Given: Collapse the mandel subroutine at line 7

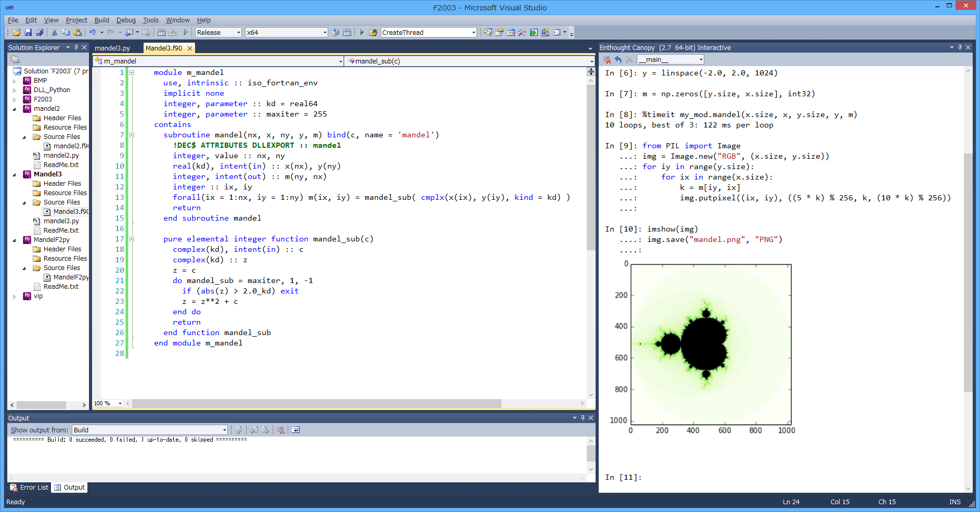Looking at the screenshot, I should tap(132, 135).
